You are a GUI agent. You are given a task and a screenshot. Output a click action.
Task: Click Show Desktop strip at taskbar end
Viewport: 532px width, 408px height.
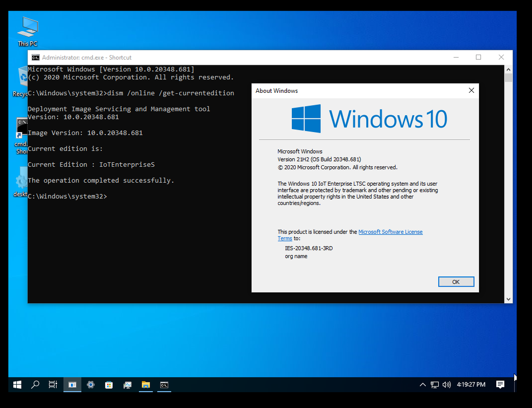(x=515, y=385)
